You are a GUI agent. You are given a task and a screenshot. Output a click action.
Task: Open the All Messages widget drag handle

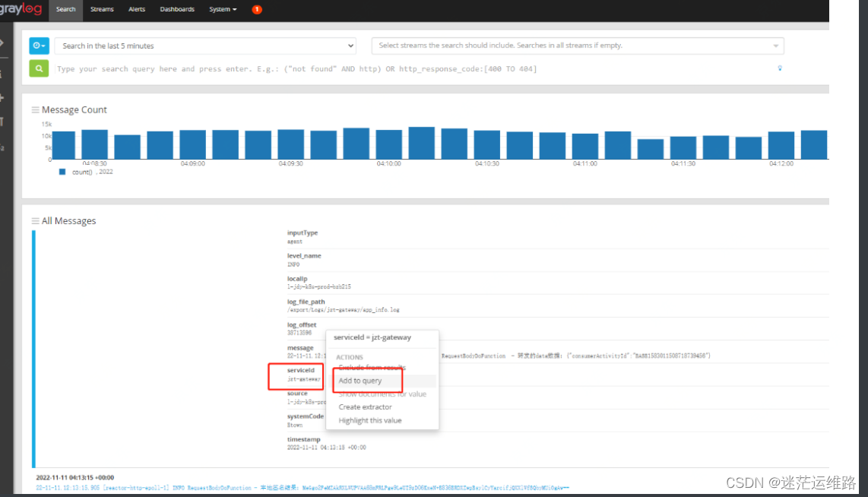coord(36,221)
